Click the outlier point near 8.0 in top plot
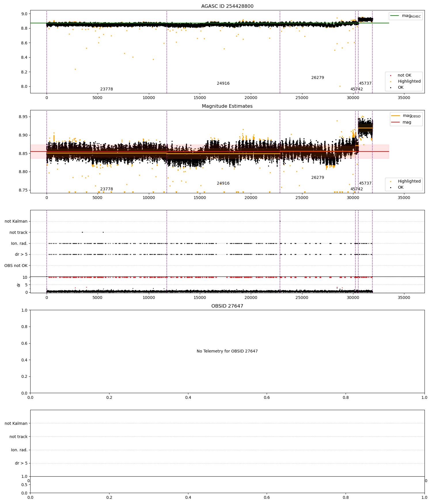 point(340,86)
